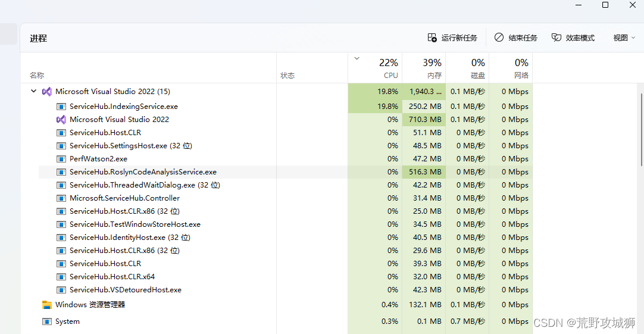
Task: Click the 710.3 MB memory cell
Action: 424,120
